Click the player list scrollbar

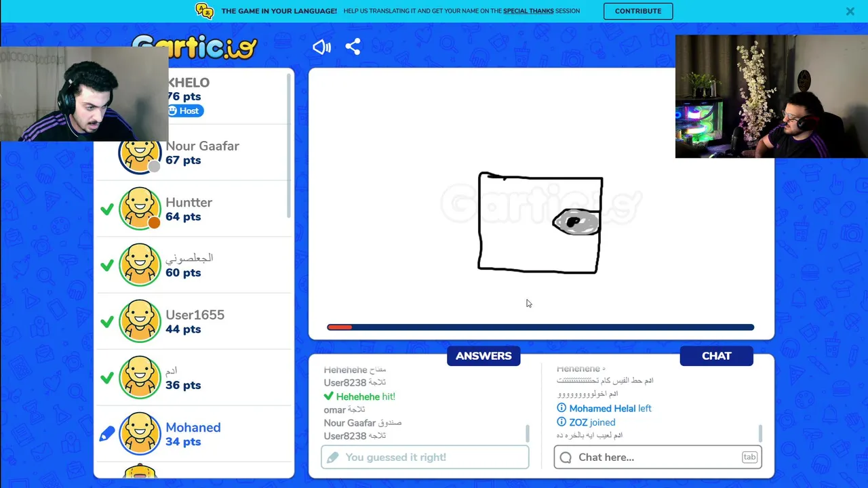pyautogui.click(x=289, y=145)
